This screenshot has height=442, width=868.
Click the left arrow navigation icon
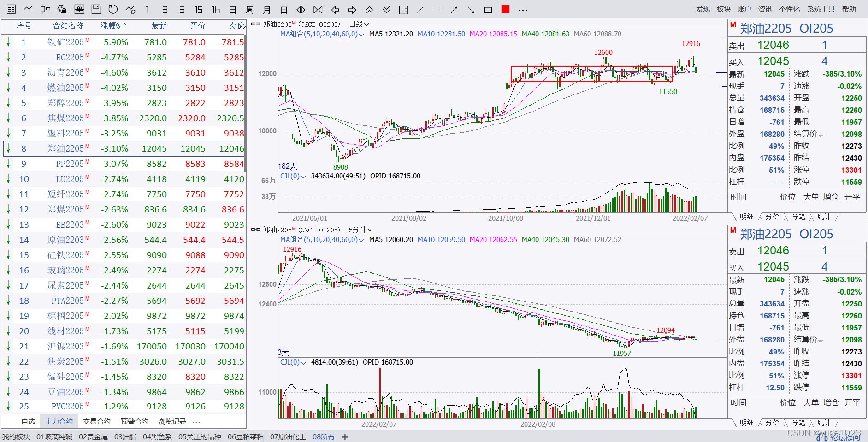(x=335, y=9)
